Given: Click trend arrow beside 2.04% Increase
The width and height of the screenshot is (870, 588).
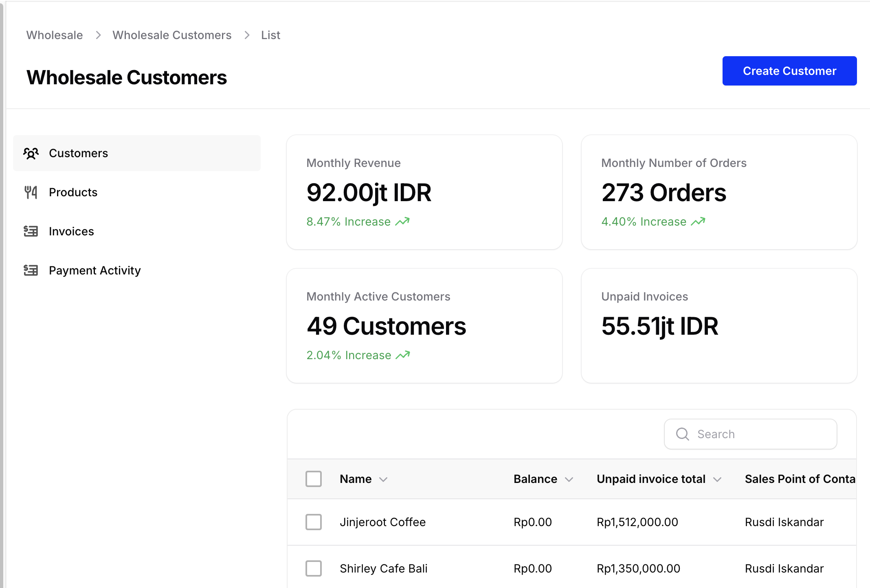Looking at the screenshot, I should (x=403, y=355).
